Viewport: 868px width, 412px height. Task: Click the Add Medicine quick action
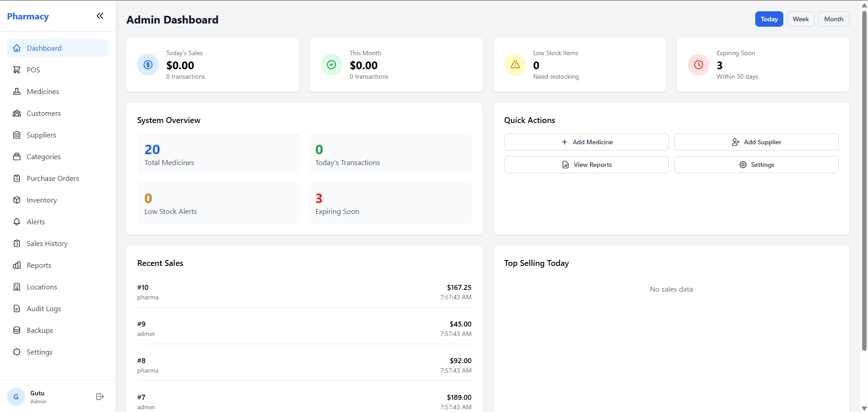[x=586, y=142]
